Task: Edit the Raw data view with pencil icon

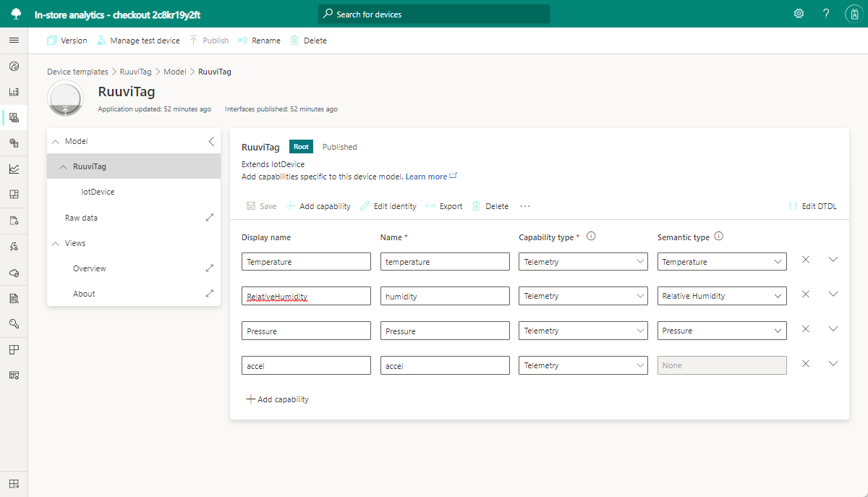Action: tap(209, 217)
